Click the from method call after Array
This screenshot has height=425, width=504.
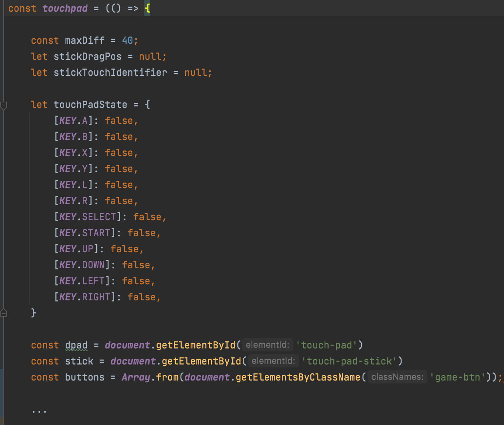[167, 377]
